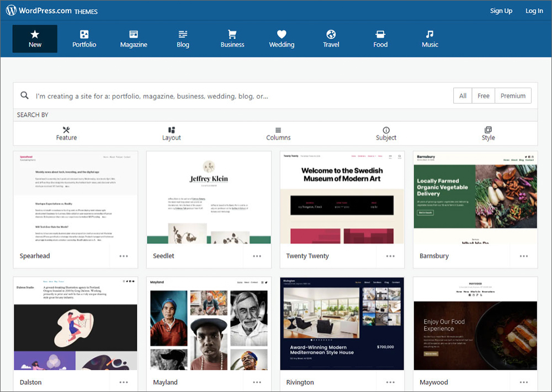Select the New star icon category
552x392 pixels.
point(34,34)
